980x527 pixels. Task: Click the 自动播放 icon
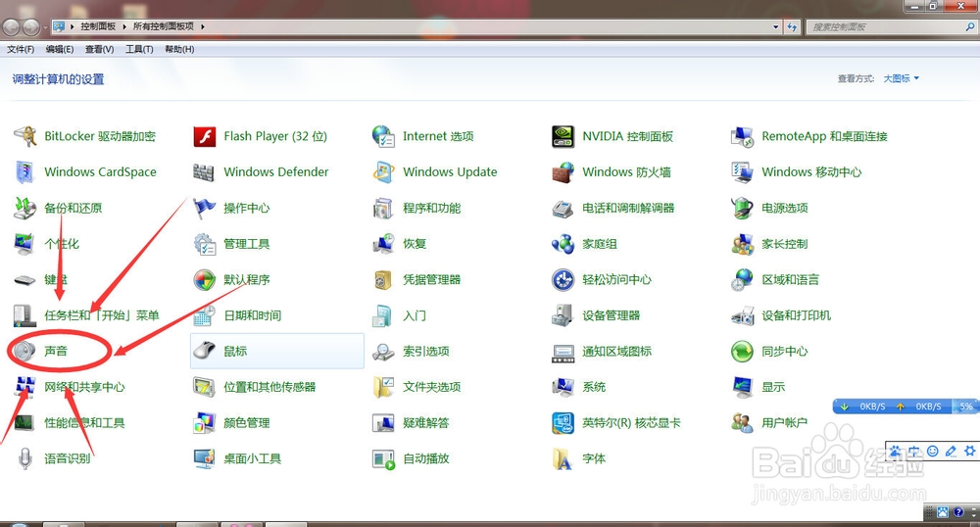(383, 458)
